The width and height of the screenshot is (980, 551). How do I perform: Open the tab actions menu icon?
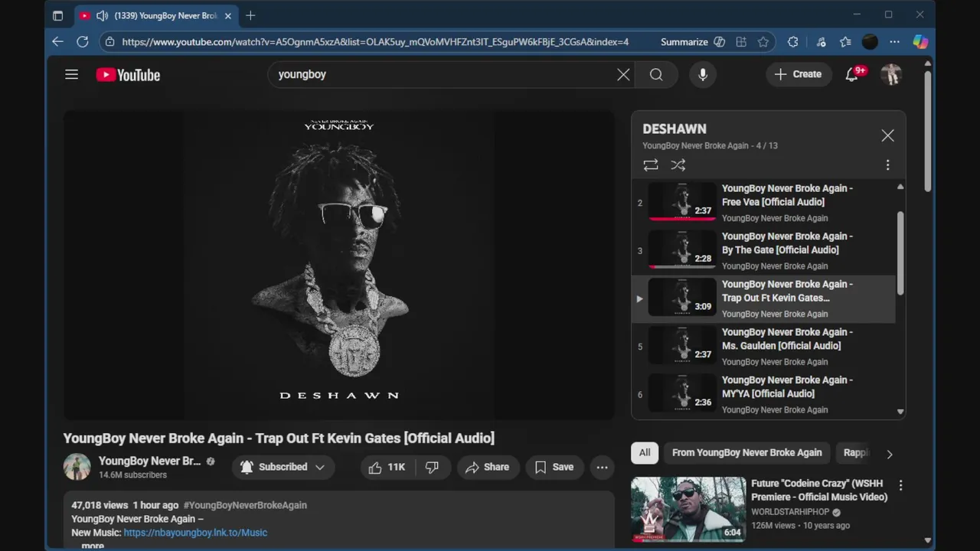[x=57, y=15]
